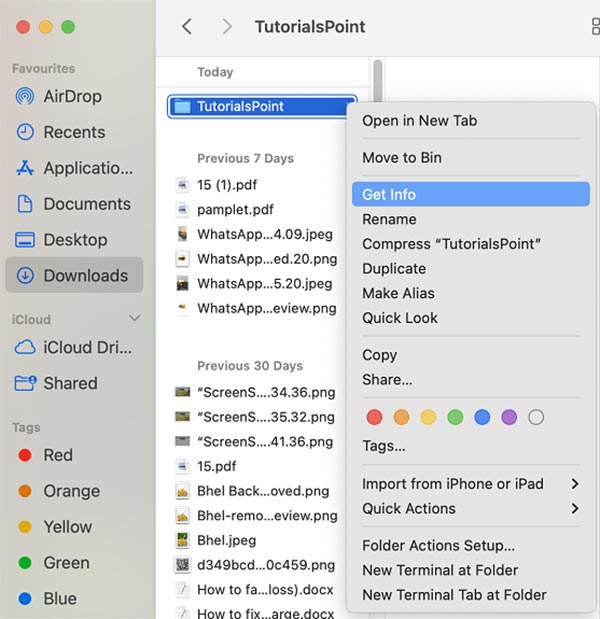The image size is (600, 619).
Task: Click the AirDrop icon in sidebar
Action: coord(25,96)
